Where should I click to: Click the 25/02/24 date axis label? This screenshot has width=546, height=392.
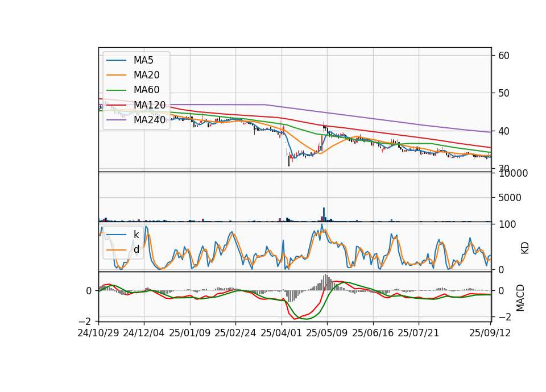click(x=235, y=333)
